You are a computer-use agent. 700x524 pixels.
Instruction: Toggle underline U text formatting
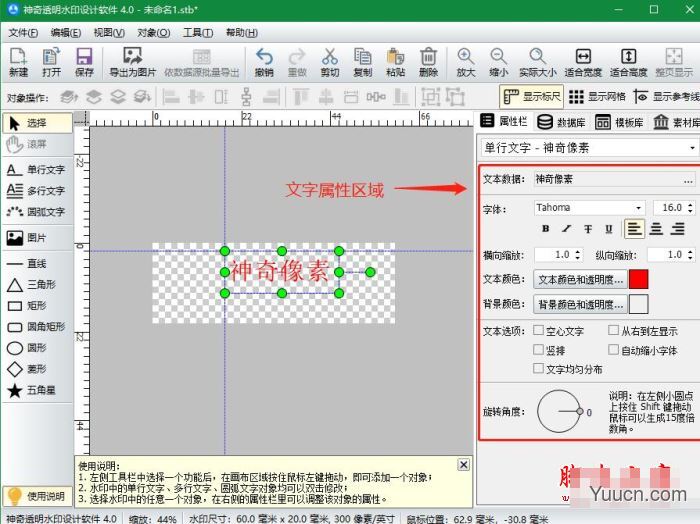pyautogui.click(x=609, y=229)
